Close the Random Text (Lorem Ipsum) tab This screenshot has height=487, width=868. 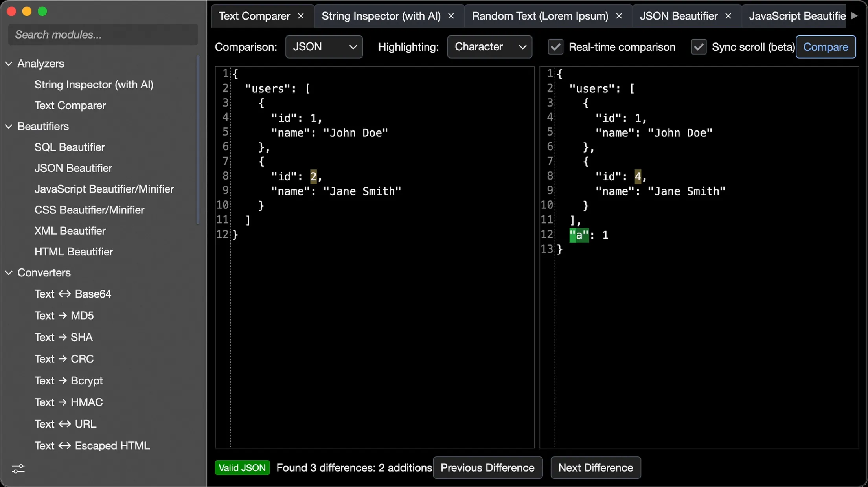point(619,16)
